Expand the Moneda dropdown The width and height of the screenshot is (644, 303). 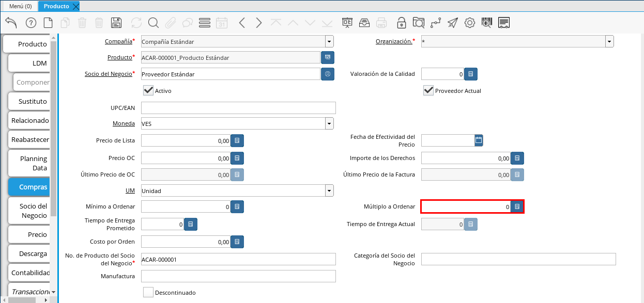click(329, 124)
